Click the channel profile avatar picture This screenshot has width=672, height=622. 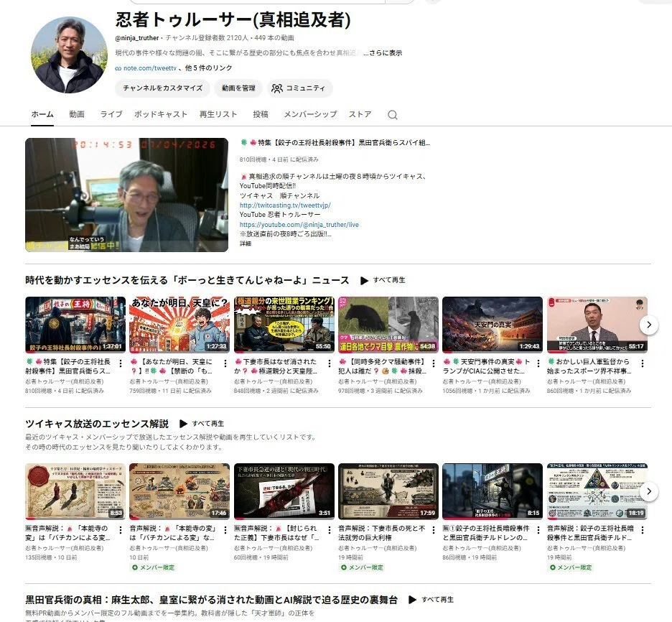click(69, 55)
